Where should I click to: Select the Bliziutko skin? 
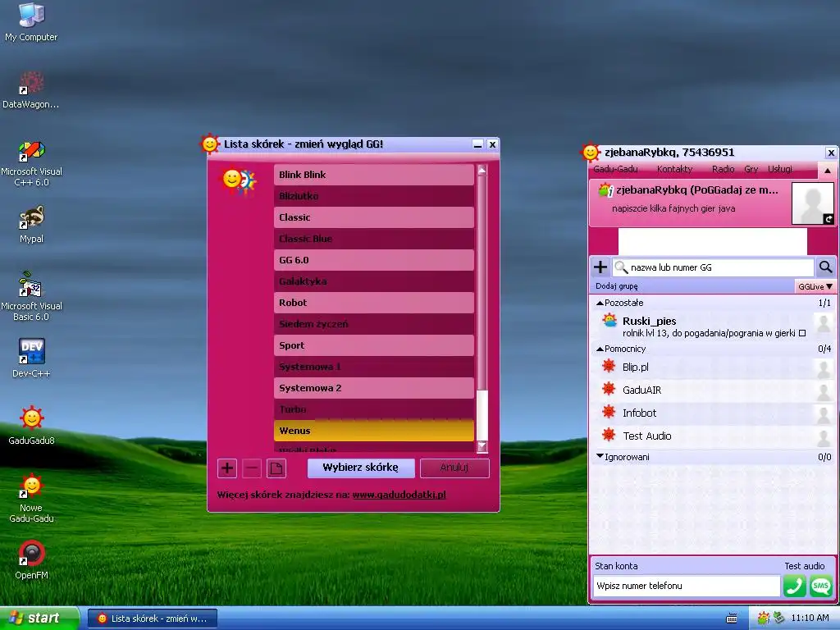(x=374, y=196)
